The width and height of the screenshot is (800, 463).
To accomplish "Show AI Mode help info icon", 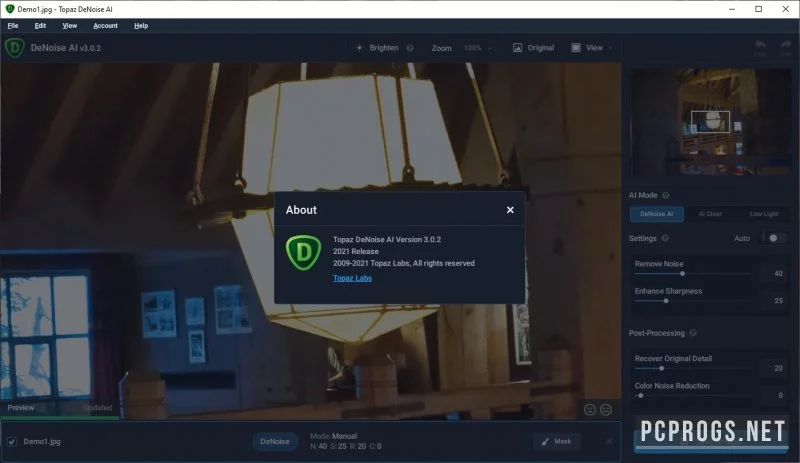I will [665, 195].
